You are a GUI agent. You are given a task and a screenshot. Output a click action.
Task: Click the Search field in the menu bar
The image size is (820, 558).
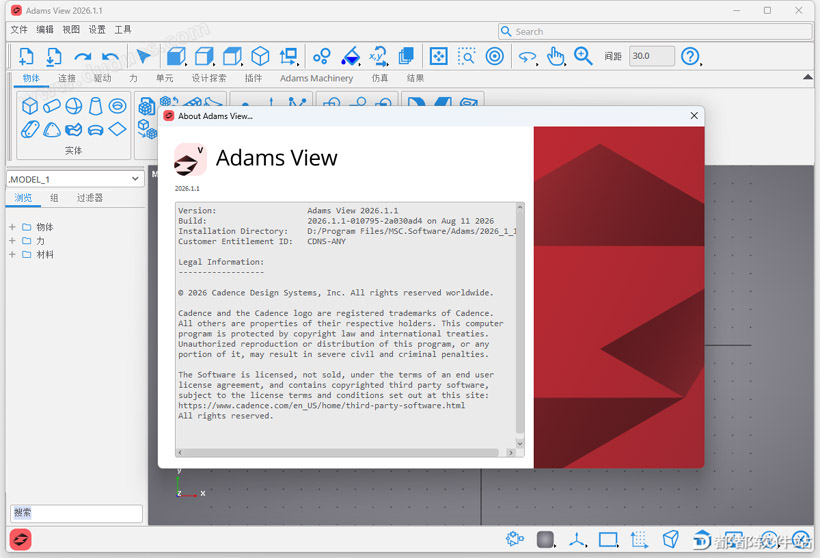[x=655, y=31]
